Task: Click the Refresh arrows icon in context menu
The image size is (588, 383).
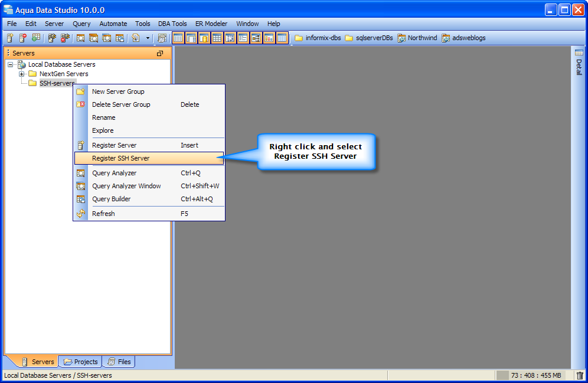Action: pos(81,214)
